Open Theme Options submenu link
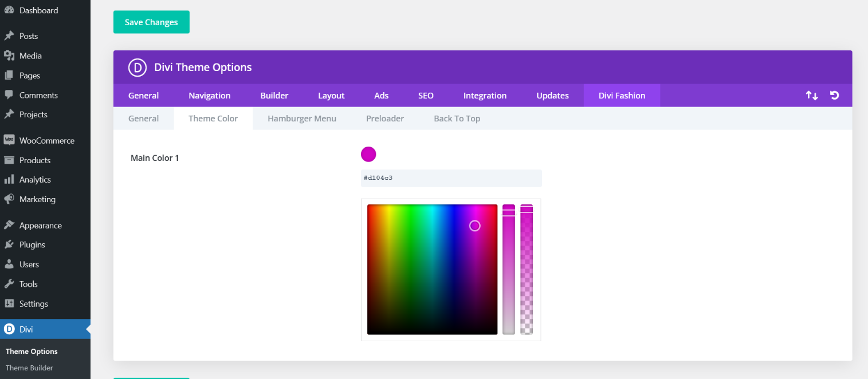Screen dimensions: 868x379 [32, 352]
